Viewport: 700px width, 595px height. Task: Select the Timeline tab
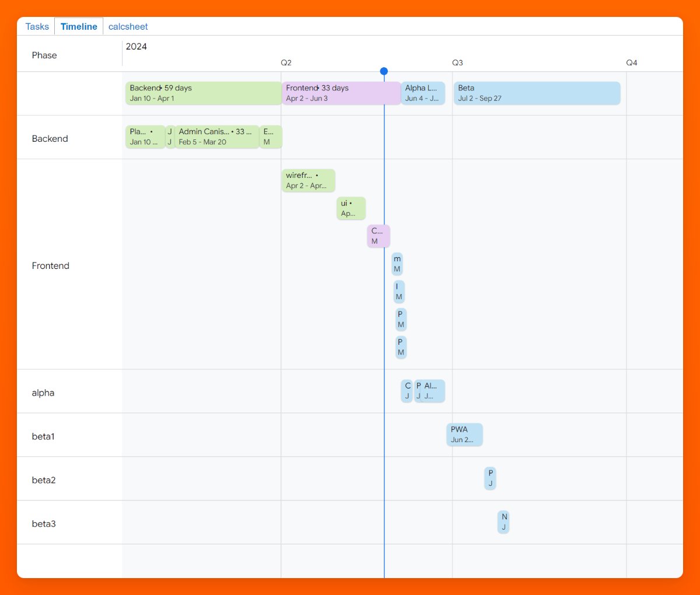click(79, 26)
